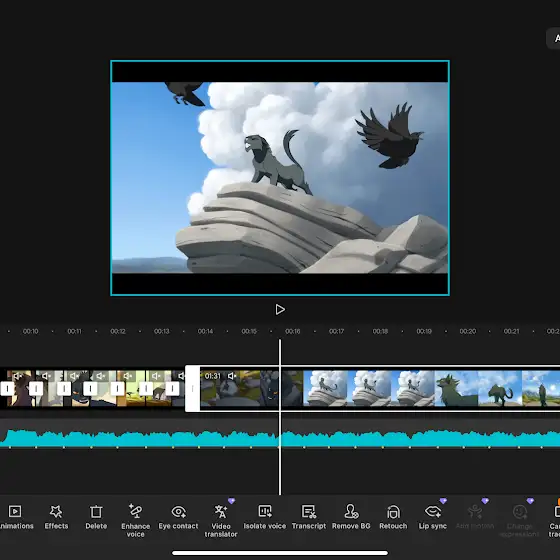Tap the home indicator bar
This screenshot has width=560, height=560.
(280, 553)
